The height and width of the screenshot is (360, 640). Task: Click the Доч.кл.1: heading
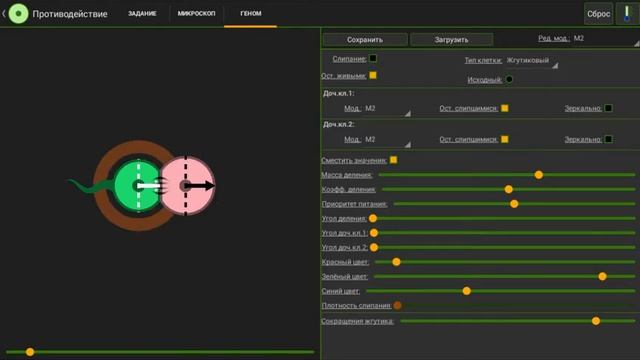pos(338,93)
